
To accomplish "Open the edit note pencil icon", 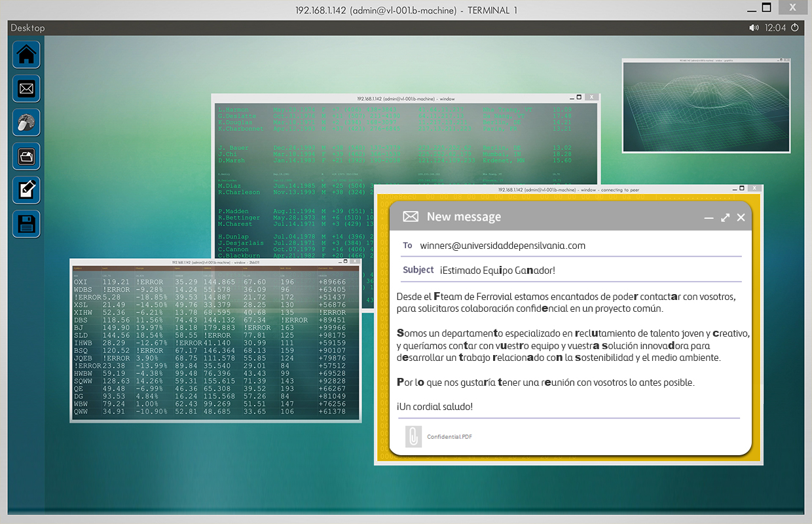I will click(x=26, y=191).
